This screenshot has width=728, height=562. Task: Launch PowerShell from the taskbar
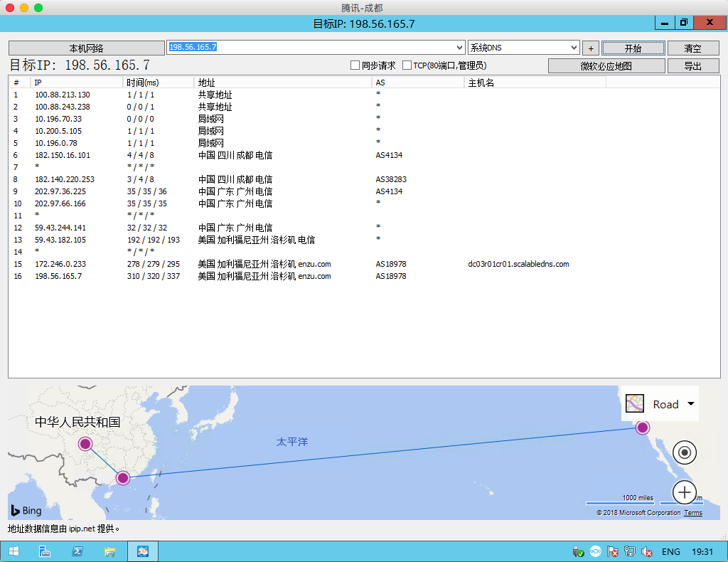tap(77, 551)
